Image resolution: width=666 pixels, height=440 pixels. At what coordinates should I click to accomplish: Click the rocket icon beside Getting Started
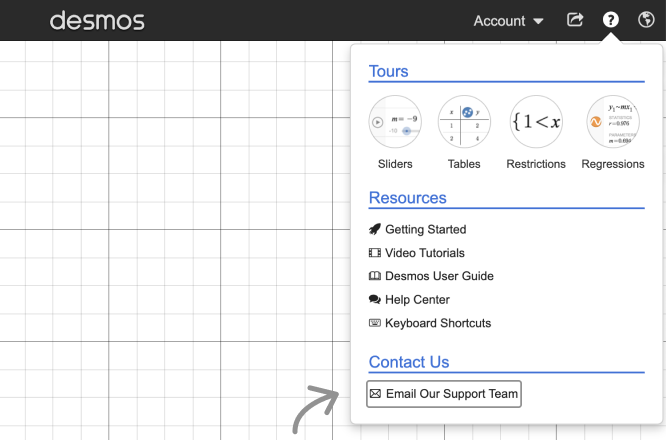[x=375, y=229]
